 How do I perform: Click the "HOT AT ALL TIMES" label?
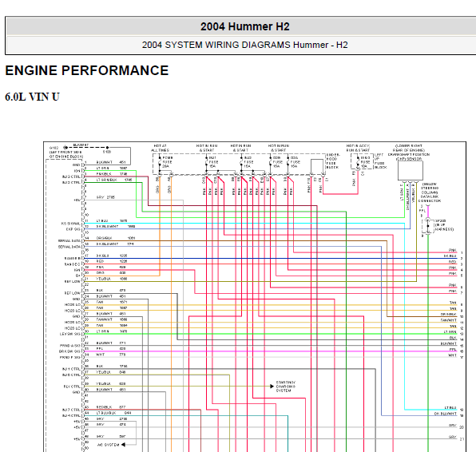(x=160, y=148)
